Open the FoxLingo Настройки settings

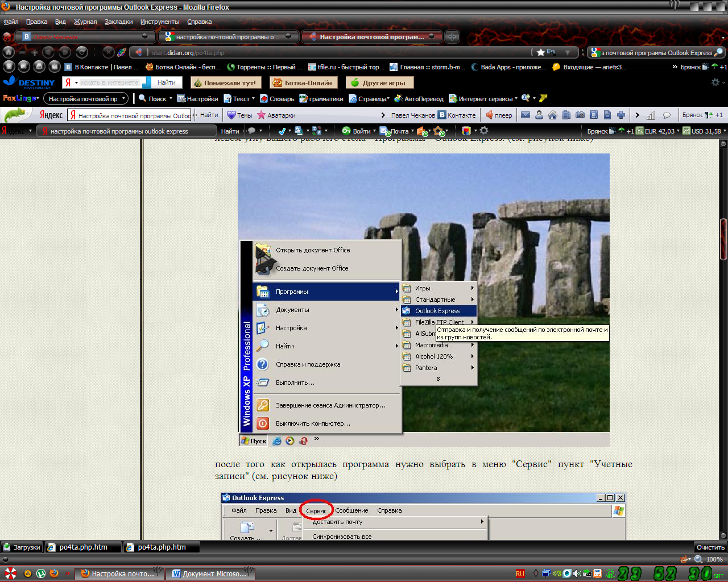197,98
